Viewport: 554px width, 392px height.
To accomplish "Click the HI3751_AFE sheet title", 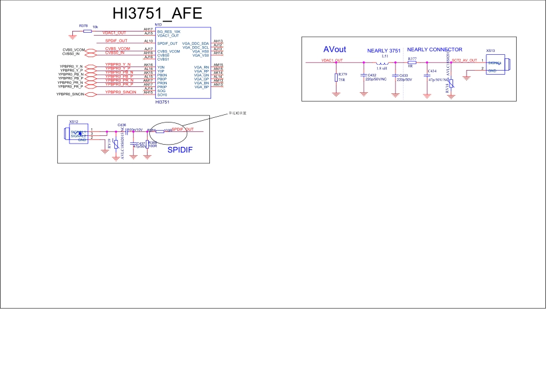I will pyautogui.click(x=157, y=14).
